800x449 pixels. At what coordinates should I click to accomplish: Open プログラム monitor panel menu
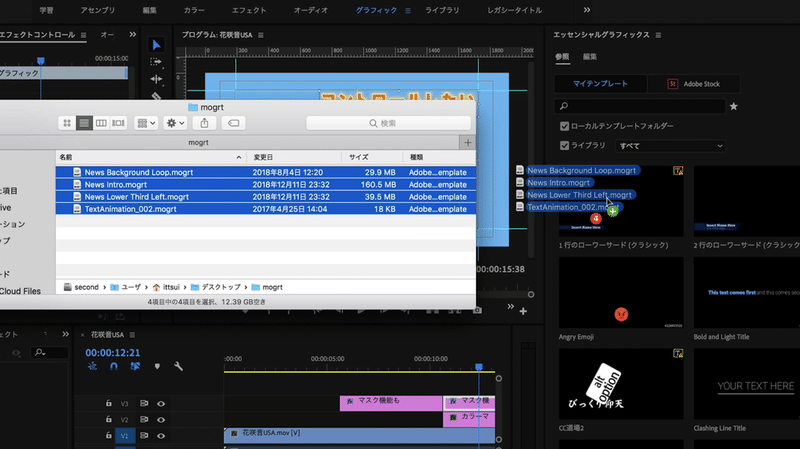pyautogui.click(x=261, y=35)
